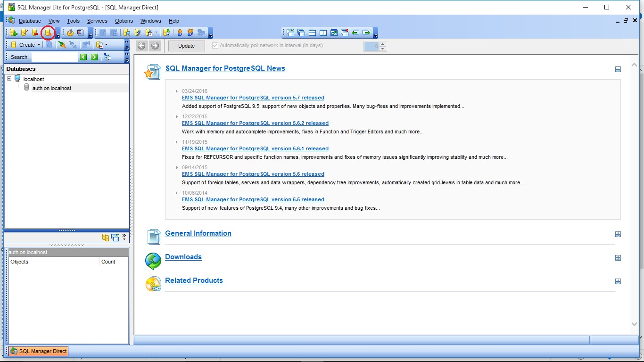Open the Services menu

tap(97, 21)
